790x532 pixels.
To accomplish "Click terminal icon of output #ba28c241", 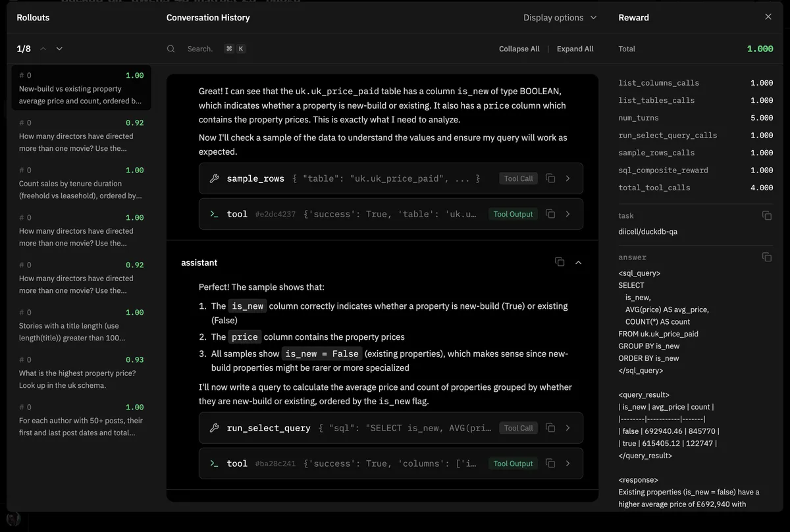I will pos(214,464).
